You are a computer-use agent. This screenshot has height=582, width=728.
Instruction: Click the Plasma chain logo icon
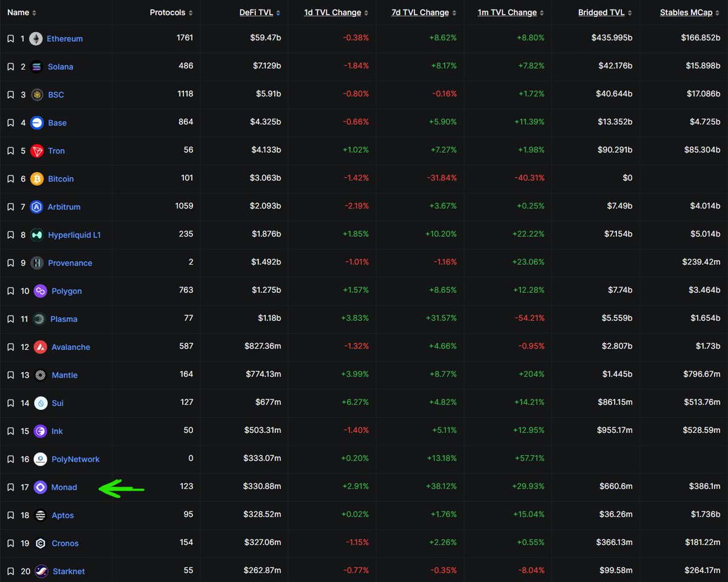(39, 319)
